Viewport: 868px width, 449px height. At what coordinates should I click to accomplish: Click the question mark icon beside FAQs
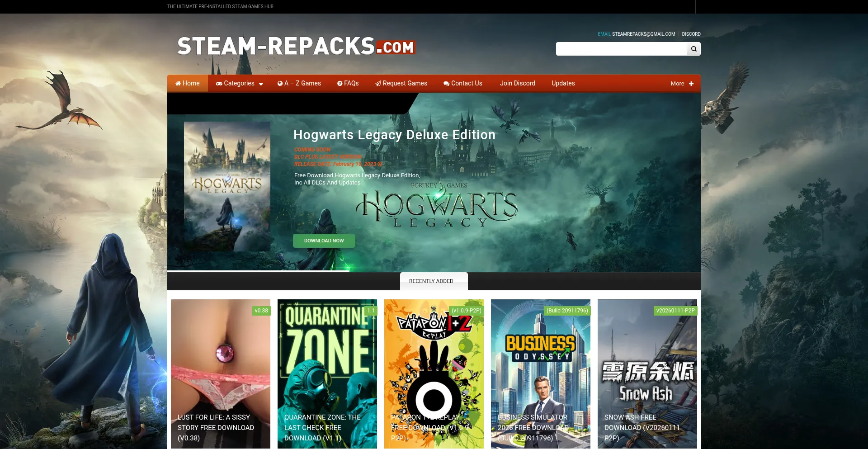[x=340, y=83]
